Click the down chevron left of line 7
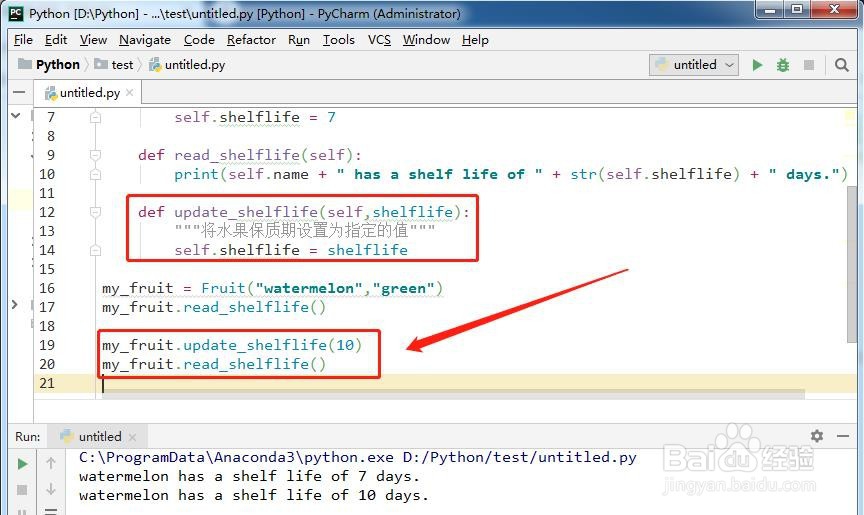The width and height of the screenshot is (864, 515). coord(15,116)
